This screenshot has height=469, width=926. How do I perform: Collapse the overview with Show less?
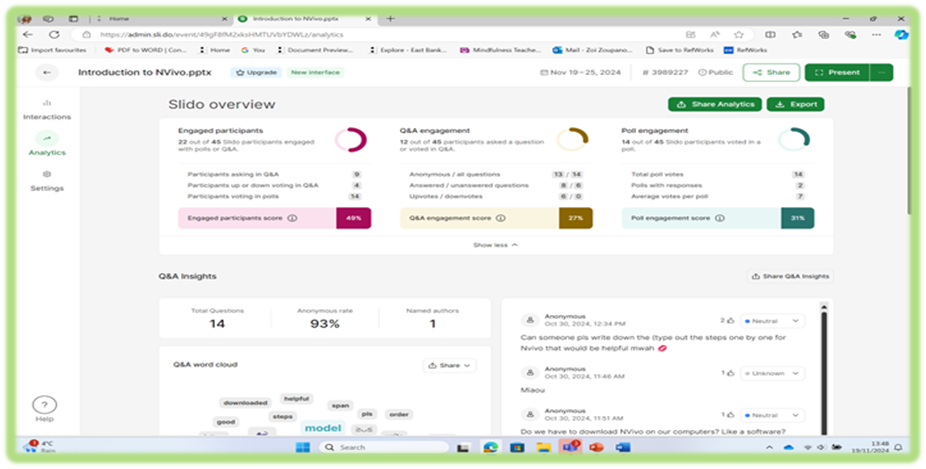click(x=495, y=245)
